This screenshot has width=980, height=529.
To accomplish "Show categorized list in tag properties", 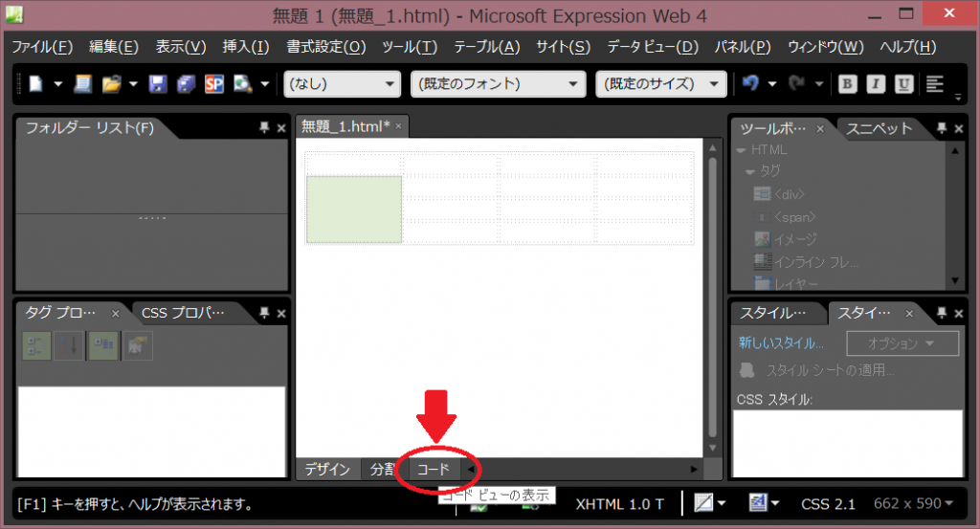I will (36, 345).
